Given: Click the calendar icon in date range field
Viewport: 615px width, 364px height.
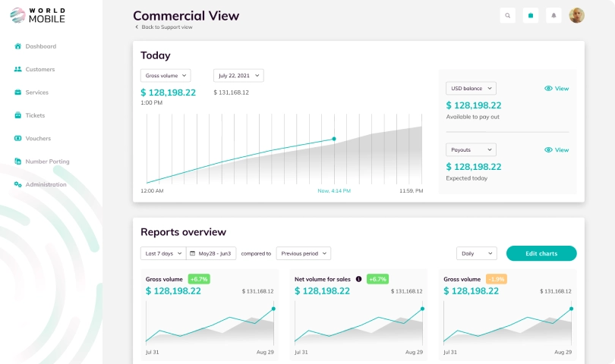Looking at the screenshot, I should [x=193, y=253].
